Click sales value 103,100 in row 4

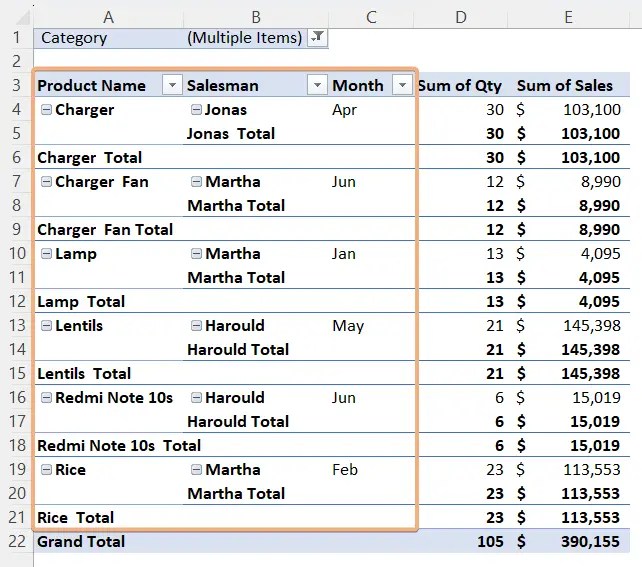click(x=592, y=110)
